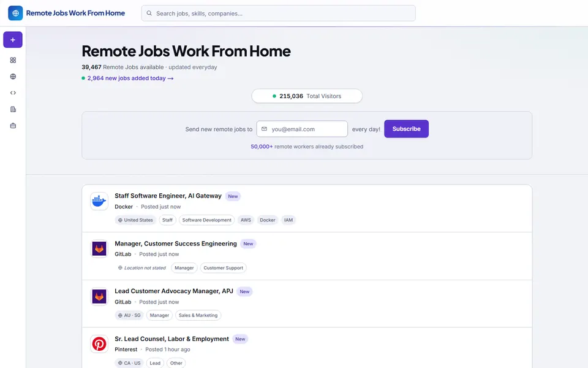Image resolution: width=588 pixels, height=368 pixels.
Task: Focus the search jobs input field
Action: tap(278, 13)
